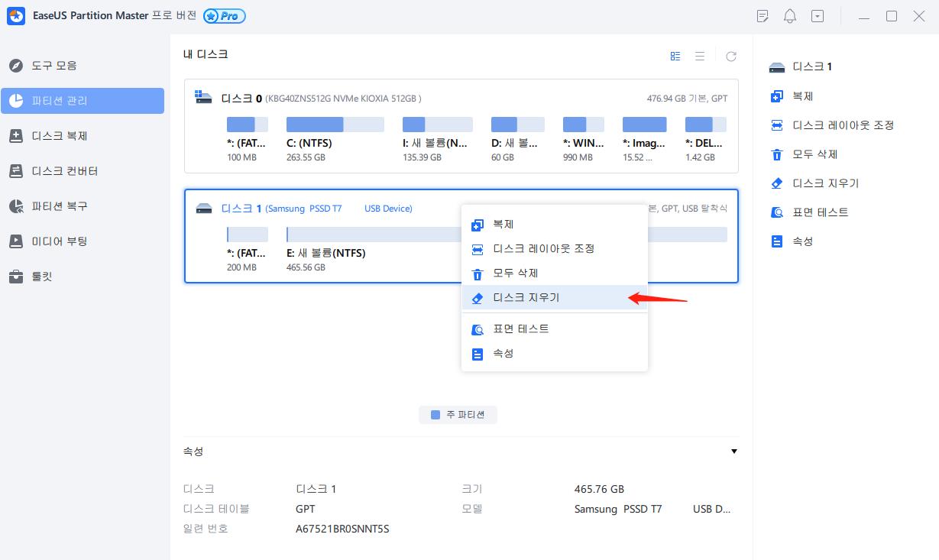This screenshot has width=939, height=560.
Task: Select the D: 60 GB partition
Action: tap(517, 140)
